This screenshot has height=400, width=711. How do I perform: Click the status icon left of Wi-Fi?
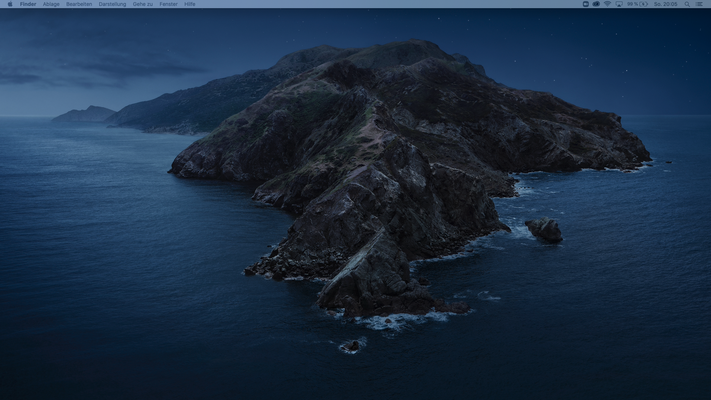point(596,4)
